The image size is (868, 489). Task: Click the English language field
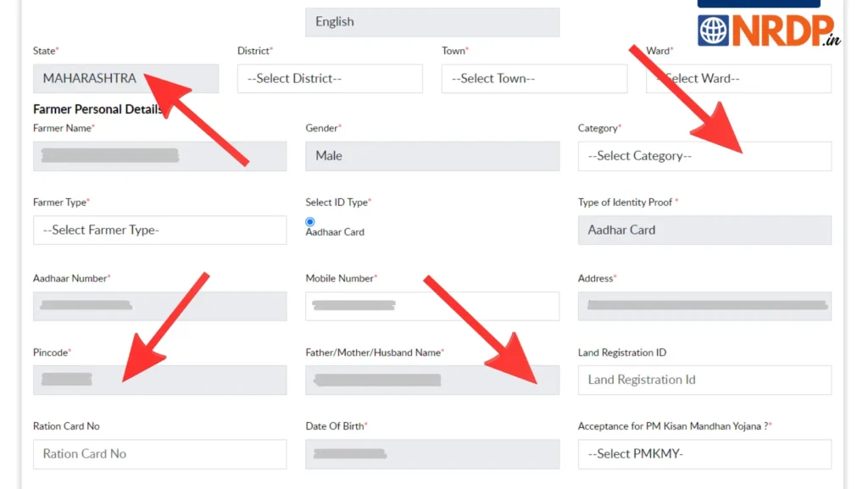[431, 22]
